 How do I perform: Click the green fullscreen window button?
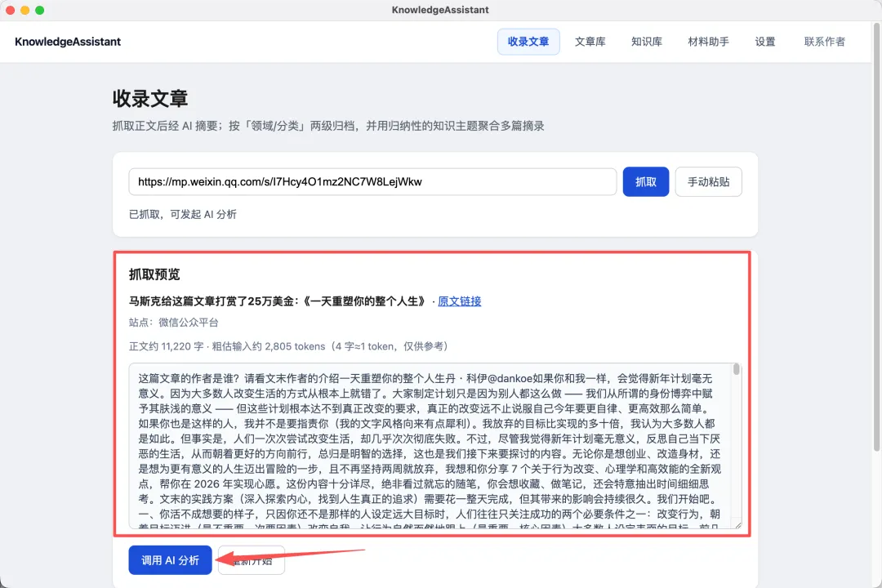click(39, 10)
